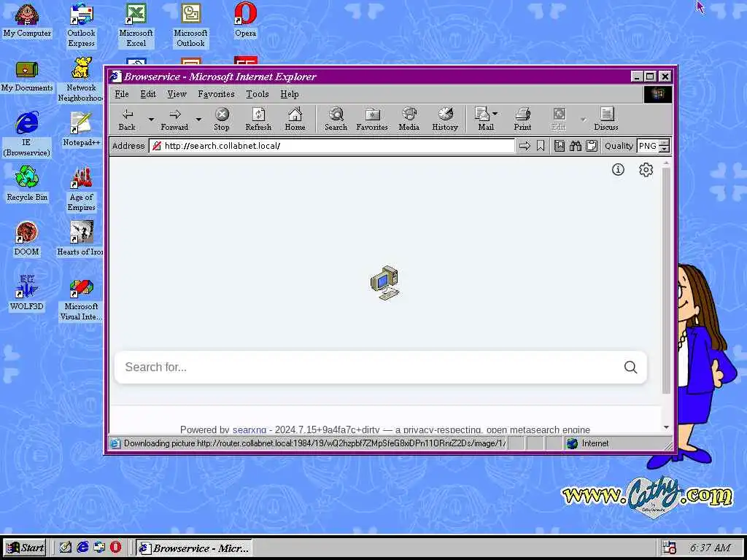Select the DOOM desktop shortcut
747x560 pixels.
27,239
